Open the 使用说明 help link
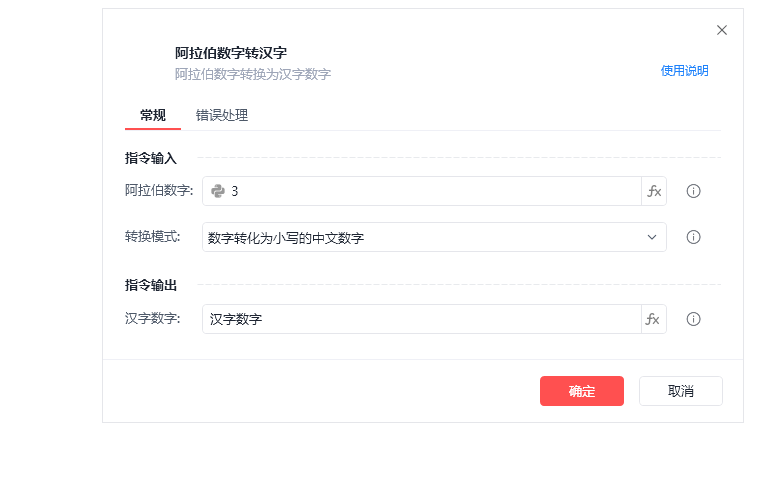Image resolution: width=766 pixels, height=483 pixels. point(684,71)
